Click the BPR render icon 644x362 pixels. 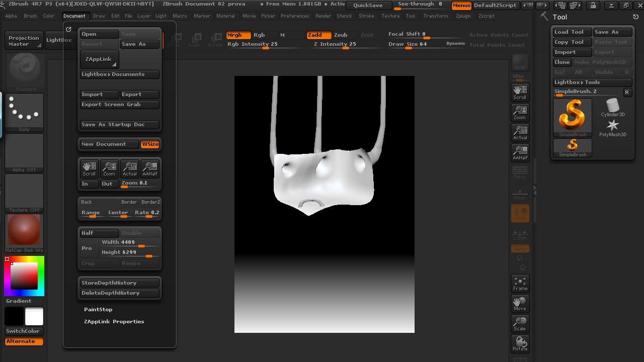[520, 63]
